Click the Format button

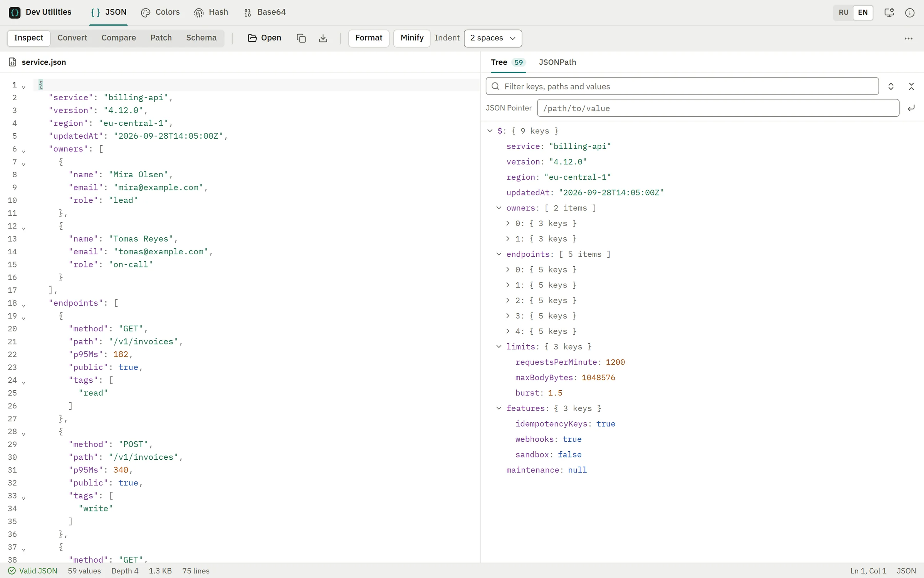[368, 38]
